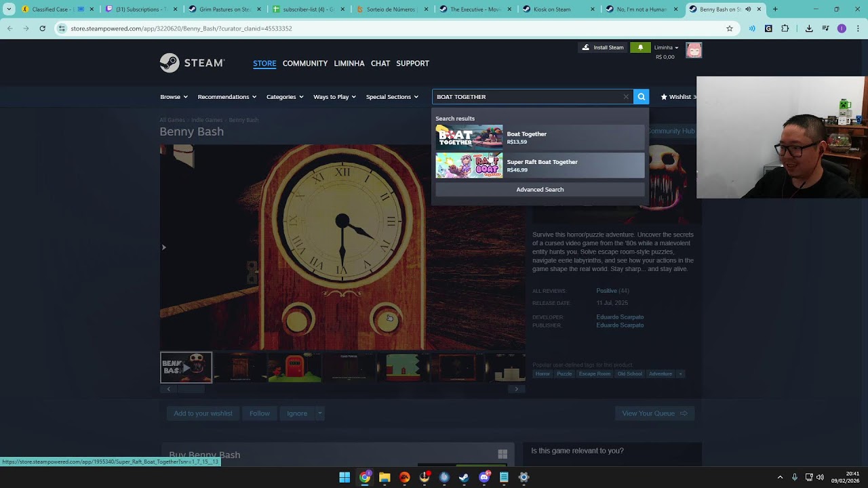Go to the STORE section

tap(264, 63)
